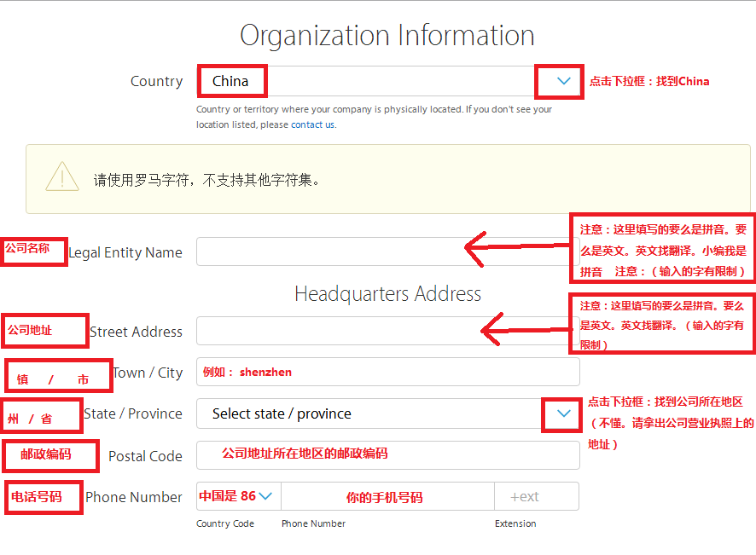Click the "Street Address" label
756x555 pixels.
pyautogui.click(x=136, y=332)
